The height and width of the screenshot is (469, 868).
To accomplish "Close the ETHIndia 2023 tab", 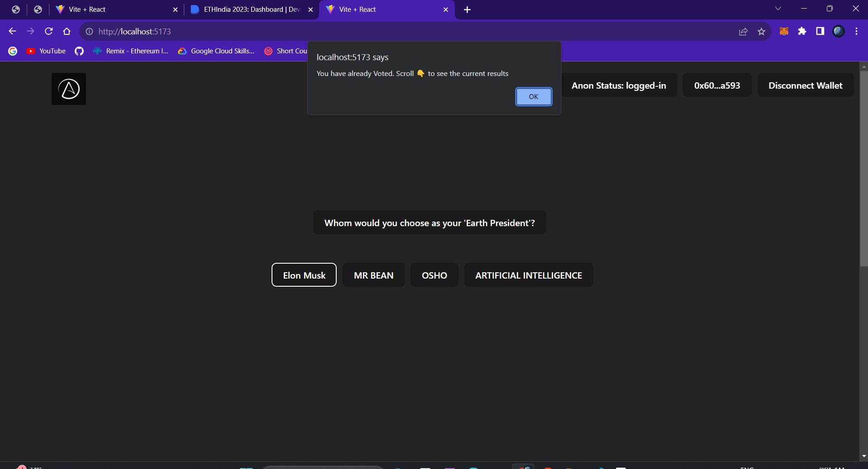I will [x=310, y=9].
